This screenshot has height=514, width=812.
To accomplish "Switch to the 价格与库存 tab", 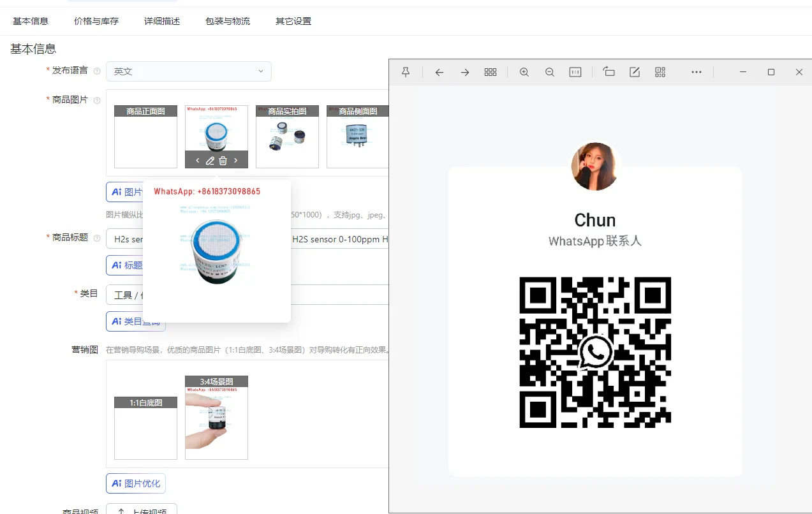I will (x=96, y=21).
